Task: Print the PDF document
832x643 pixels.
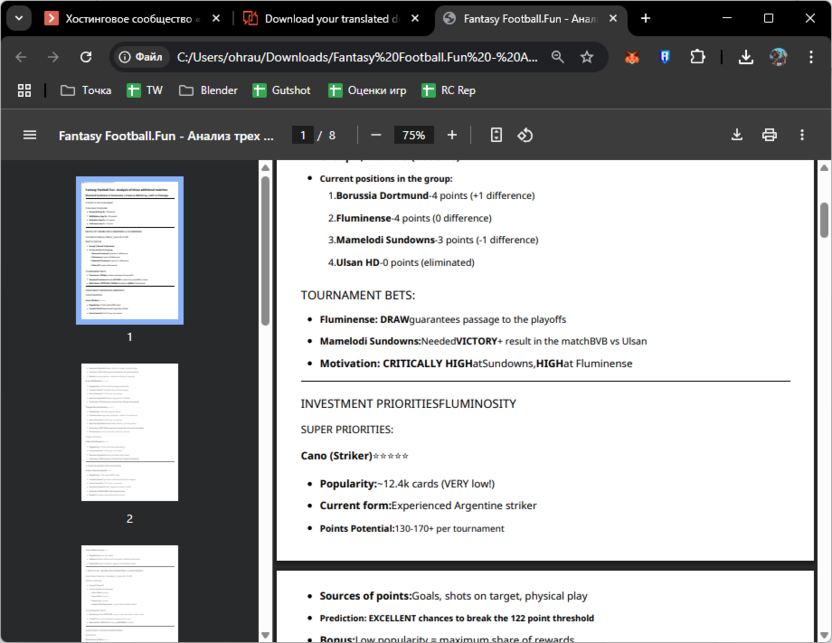Action: click(769, 135)
